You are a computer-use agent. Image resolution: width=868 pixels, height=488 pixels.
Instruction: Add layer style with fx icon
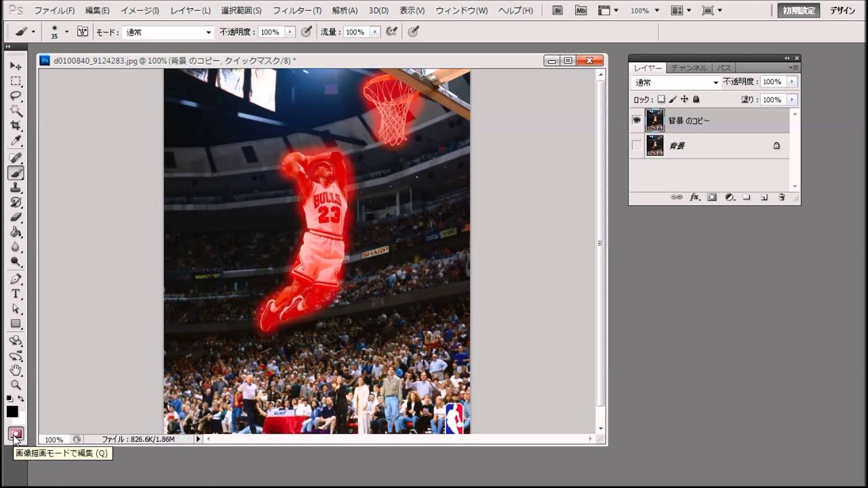(694, 197)
